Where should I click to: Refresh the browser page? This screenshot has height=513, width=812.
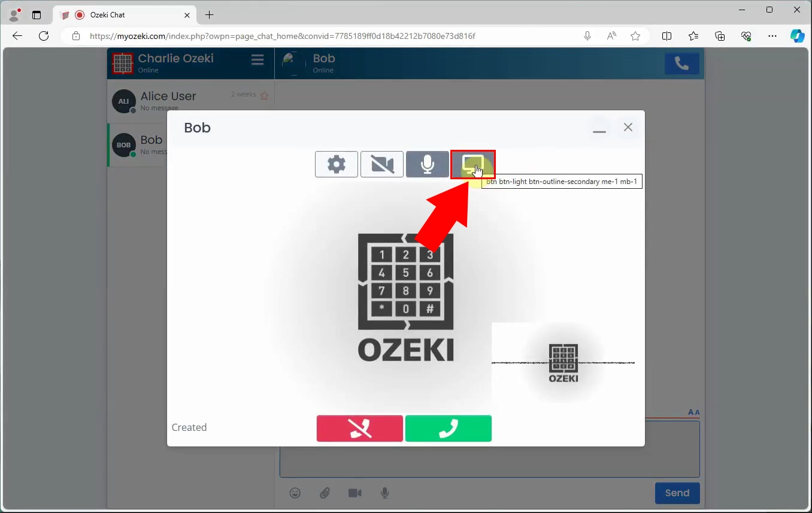pyautogui.click(x=44, y=36)
